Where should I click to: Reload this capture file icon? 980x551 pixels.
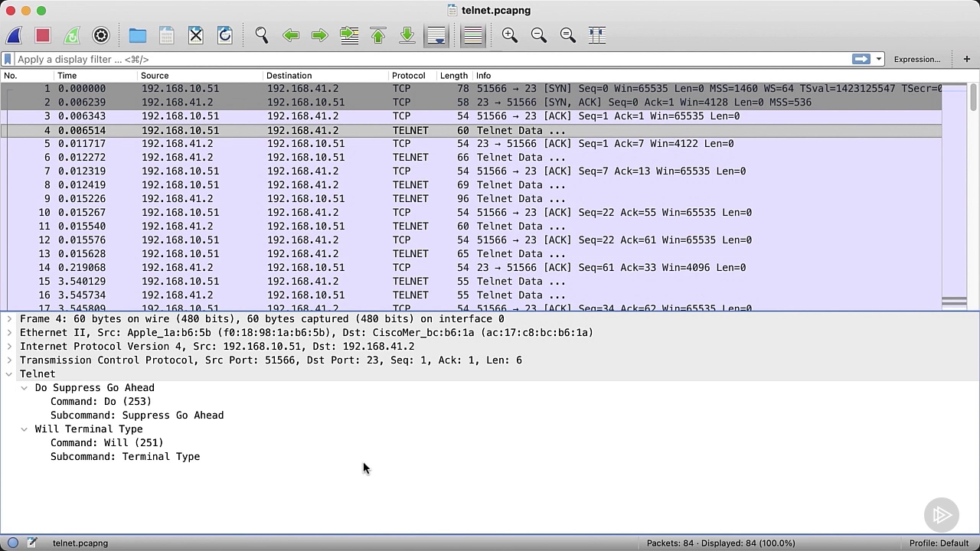tap(225, 35)
